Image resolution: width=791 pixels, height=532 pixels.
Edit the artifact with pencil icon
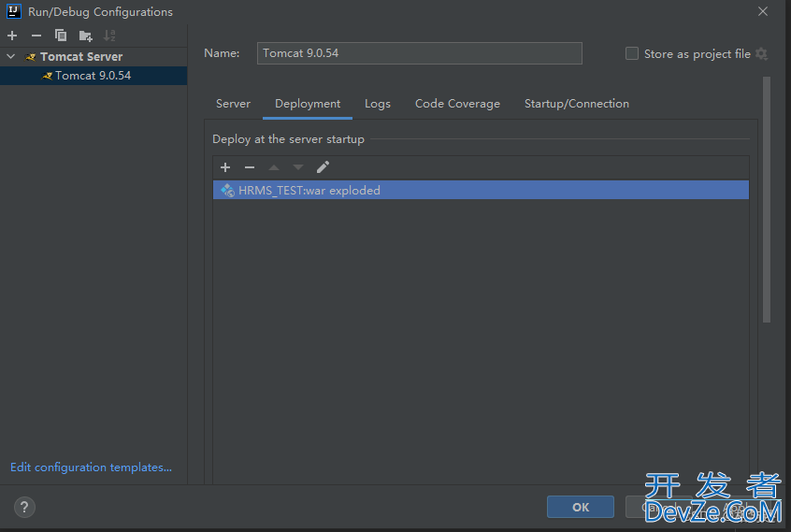(323, 167)
